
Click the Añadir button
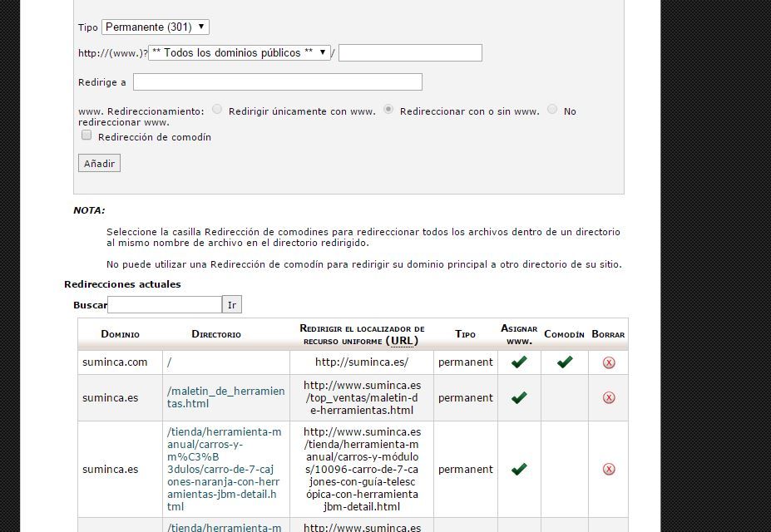coord(99,164)
